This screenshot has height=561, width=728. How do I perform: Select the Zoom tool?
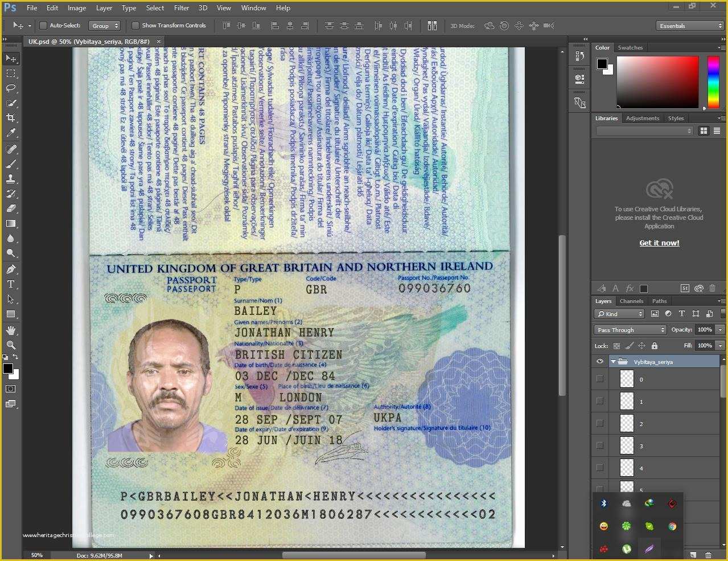pos(11,345)
